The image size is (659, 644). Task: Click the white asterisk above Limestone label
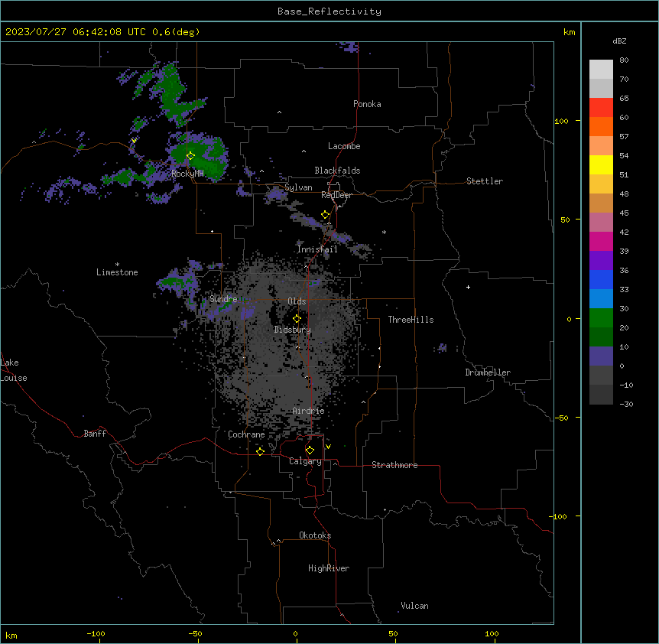click(x=117, y=265)
